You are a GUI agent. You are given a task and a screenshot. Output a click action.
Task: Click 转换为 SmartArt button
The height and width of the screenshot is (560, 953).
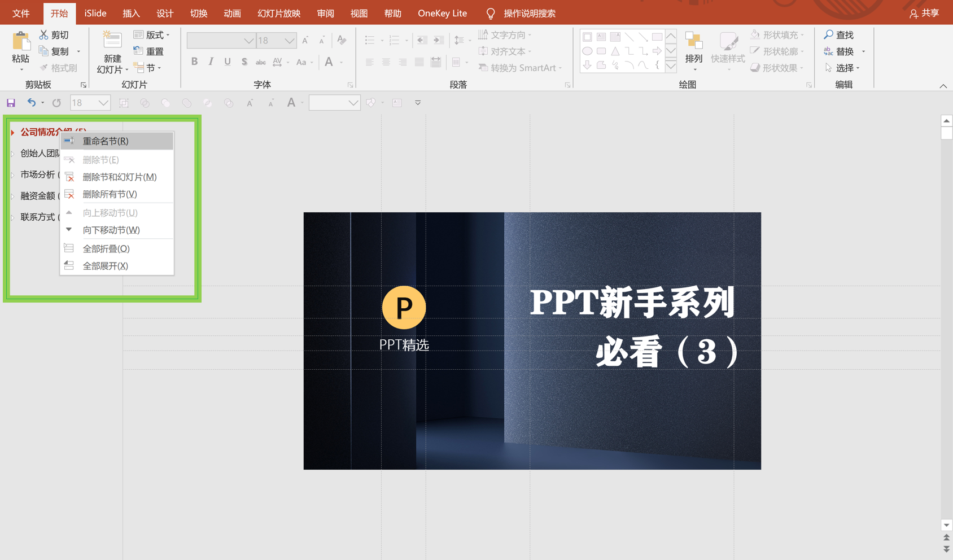click(520, 68)
